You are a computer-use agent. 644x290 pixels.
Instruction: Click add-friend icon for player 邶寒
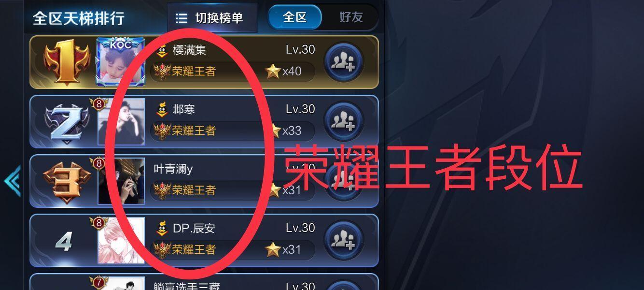pyautogui.click(x=344, y=121)
